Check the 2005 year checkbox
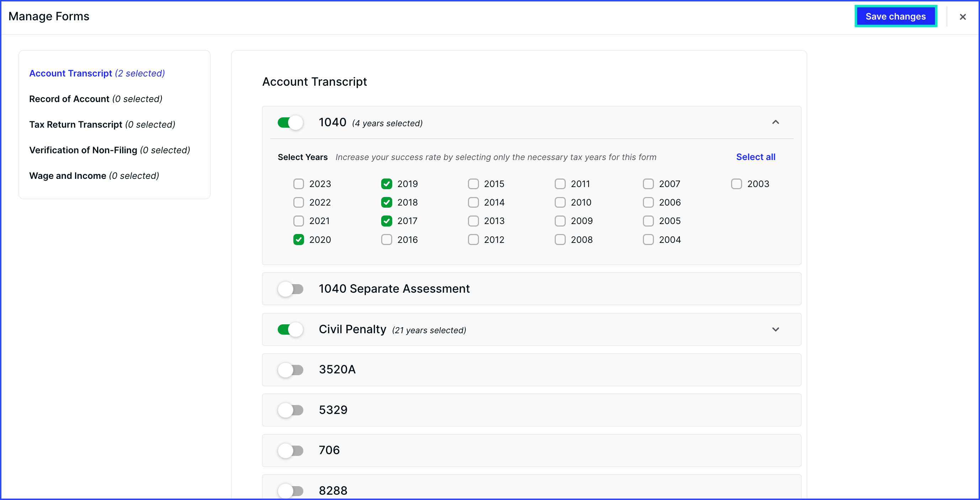 click(648, 221)
